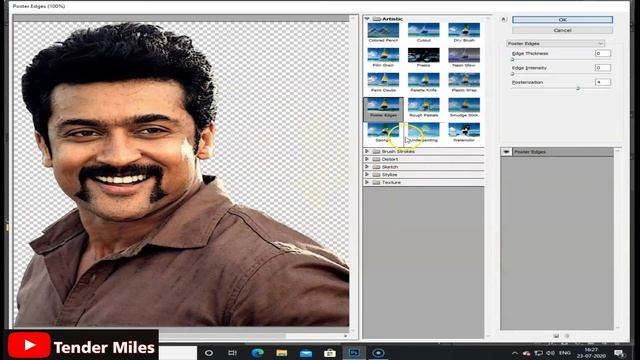Collapse the Artistic filter folder
The image size is (640, 360).
point(367,19)
